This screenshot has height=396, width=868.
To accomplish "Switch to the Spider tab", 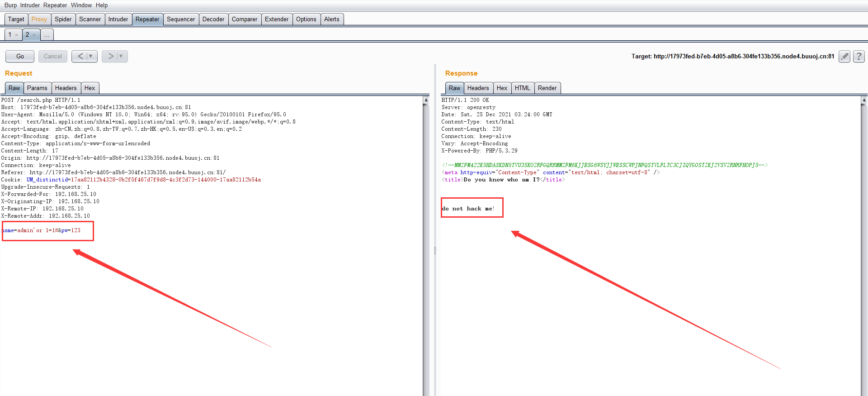I will (63, 19).
